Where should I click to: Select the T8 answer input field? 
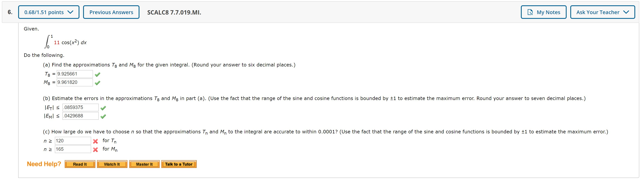[75, 74]
